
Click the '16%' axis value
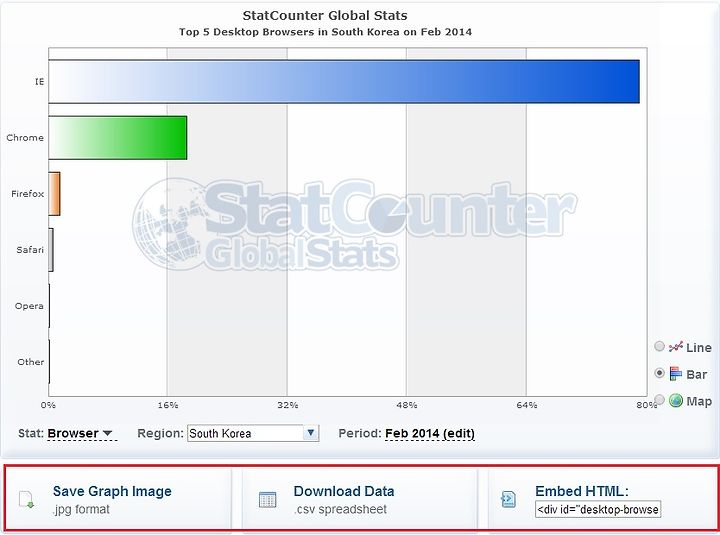click(168, 405)
